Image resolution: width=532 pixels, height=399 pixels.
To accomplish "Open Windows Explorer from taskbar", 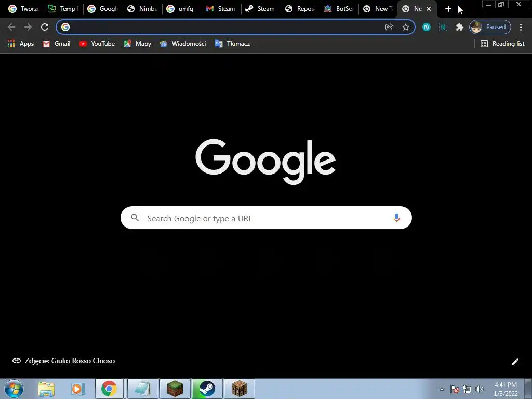I will [x=46, y=389].
